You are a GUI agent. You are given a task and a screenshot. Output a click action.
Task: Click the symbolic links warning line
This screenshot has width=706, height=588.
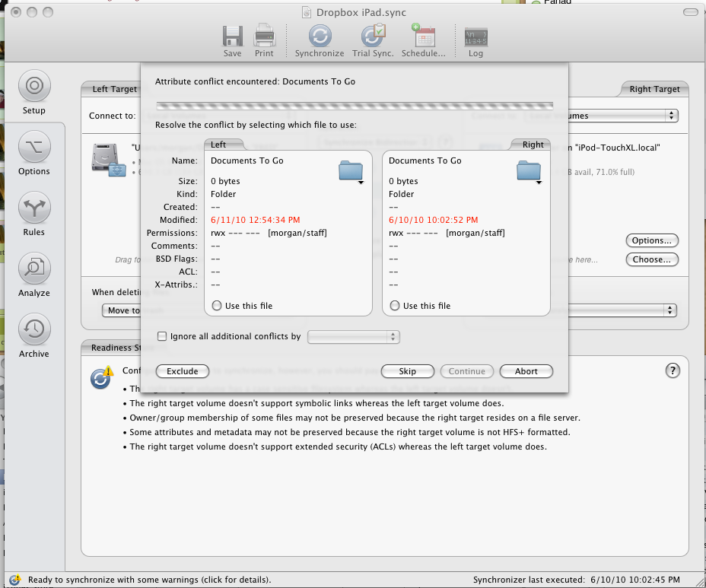tap(317, 403)
